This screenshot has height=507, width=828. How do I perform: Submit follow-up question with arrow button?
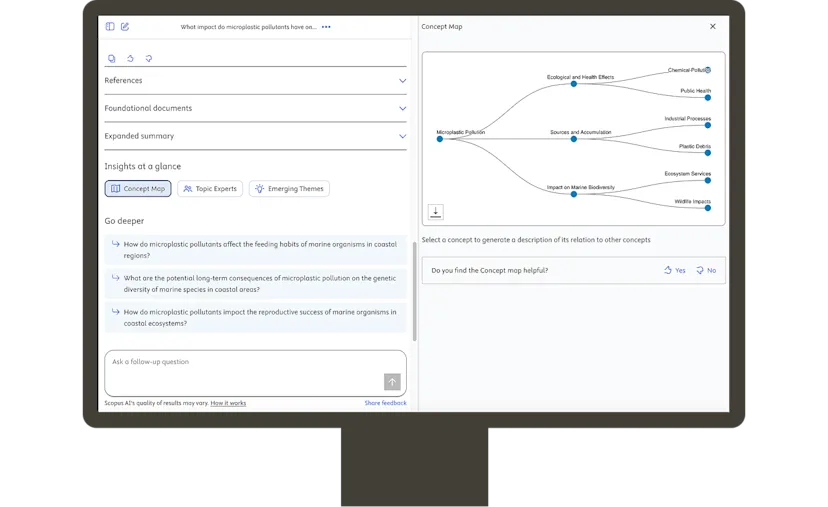point(392,382)
